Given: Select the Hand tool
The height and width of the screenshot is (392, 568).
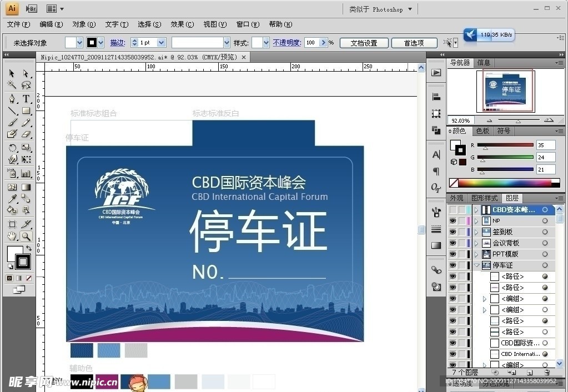Looking at the screenshot, I should pyautogui.click(x=12, y=237).
